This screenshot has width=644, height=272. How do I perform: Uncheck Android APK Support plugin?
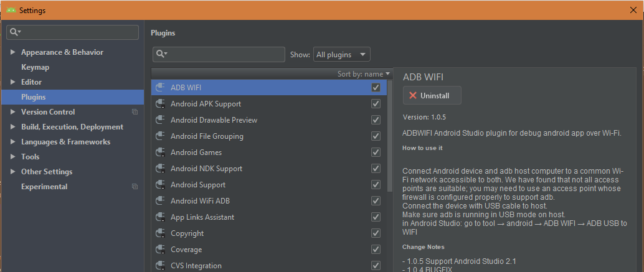[x=376, y=104]
